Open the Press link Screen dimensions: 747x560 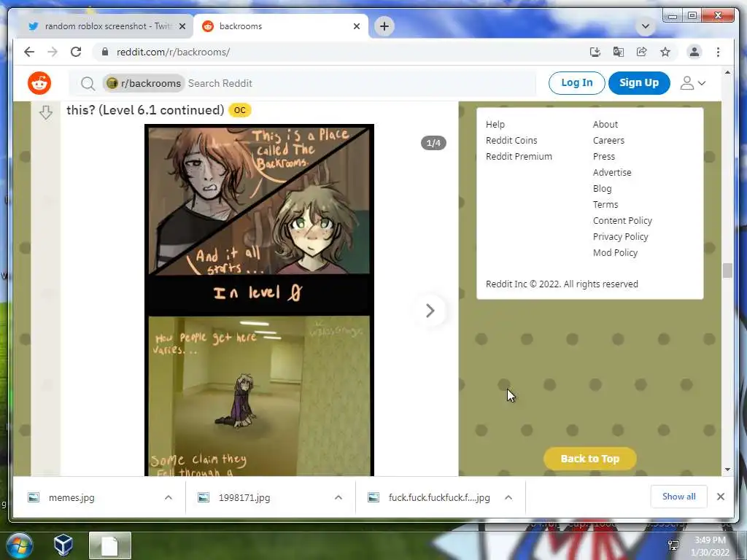tap(603, 157)
